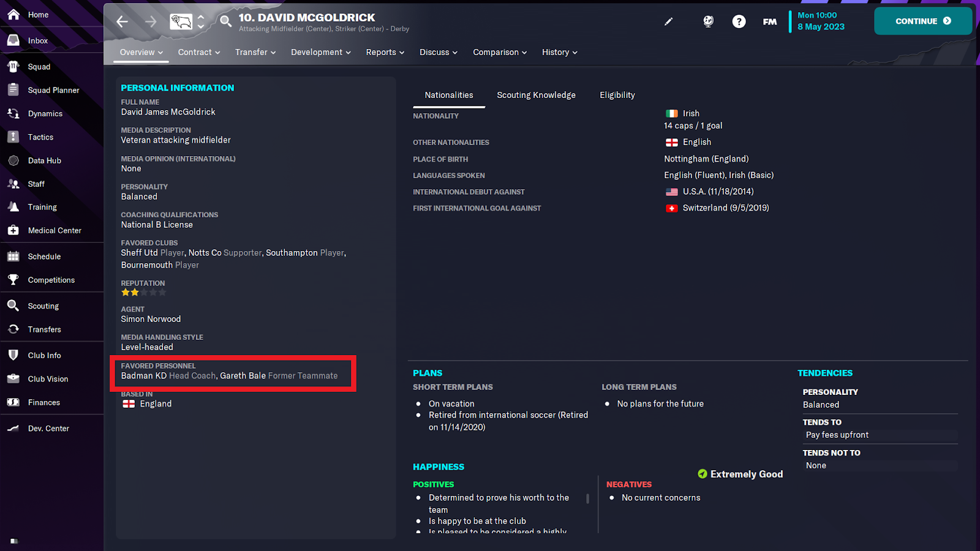
Task: Click the pencil edit icon
Action: click(x=668, y=22)
